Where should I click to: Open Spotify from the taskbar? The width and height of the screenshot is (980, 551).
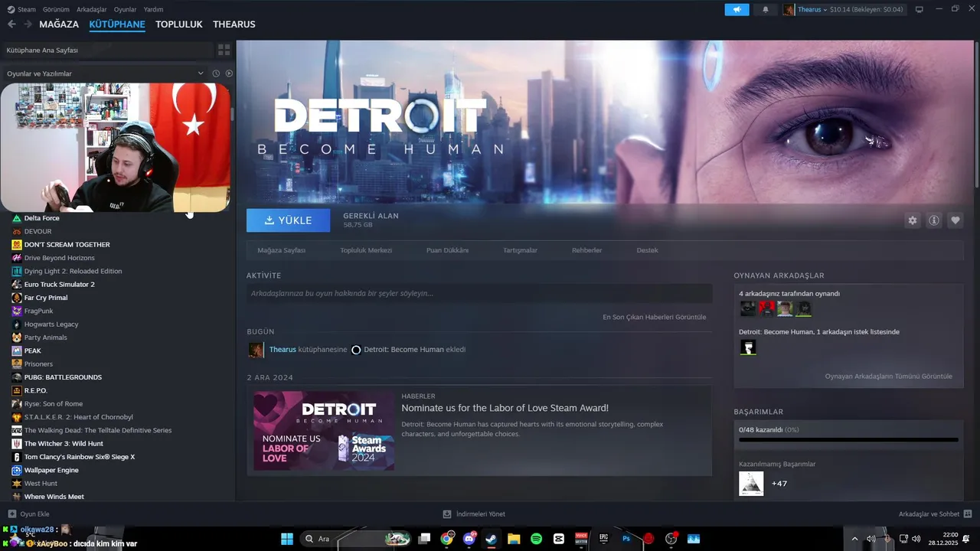pyautogui.click(x=537, y=539)
